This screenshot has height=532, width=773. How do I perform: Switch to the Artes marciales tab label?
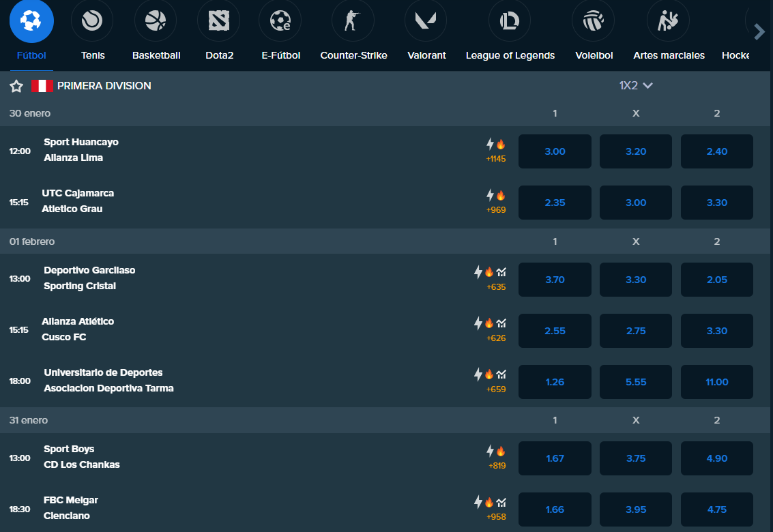click(669, 55)
